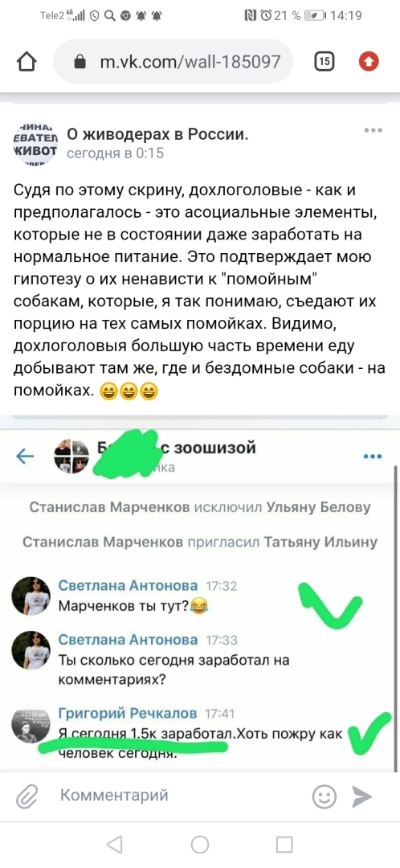
Task: Tap the lock icon in address bar
Action: tap(81, 62)
